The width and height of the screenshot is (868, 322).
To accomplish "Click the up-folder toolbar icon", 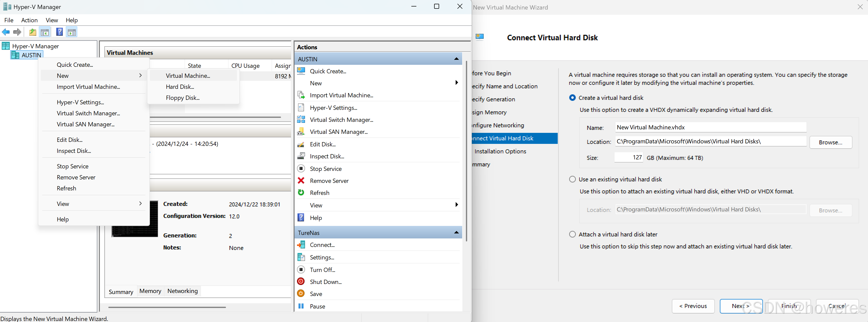I will click(33, 32).
